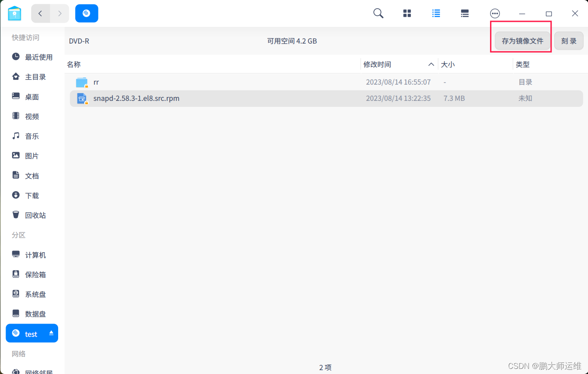588x374 pixels.
Task: Open 下载 in sidebar
Action: tap(32, 195)
